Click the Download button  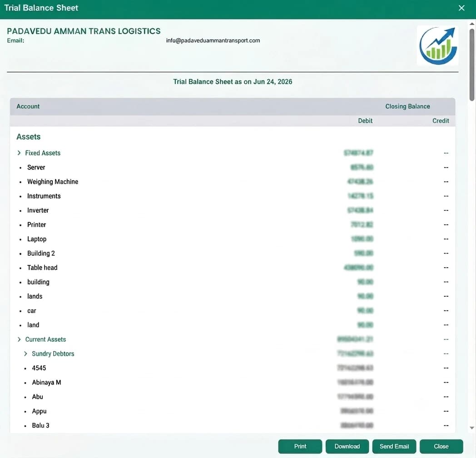click(347, 446)
